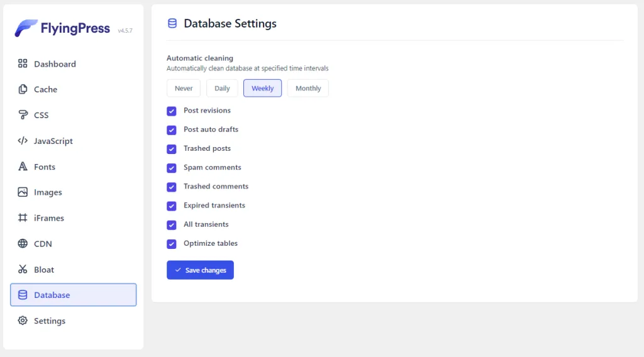Toggle the Spam comments checkbox
Image resolution: width=644 pixels, height=357 pixels.
172,168
